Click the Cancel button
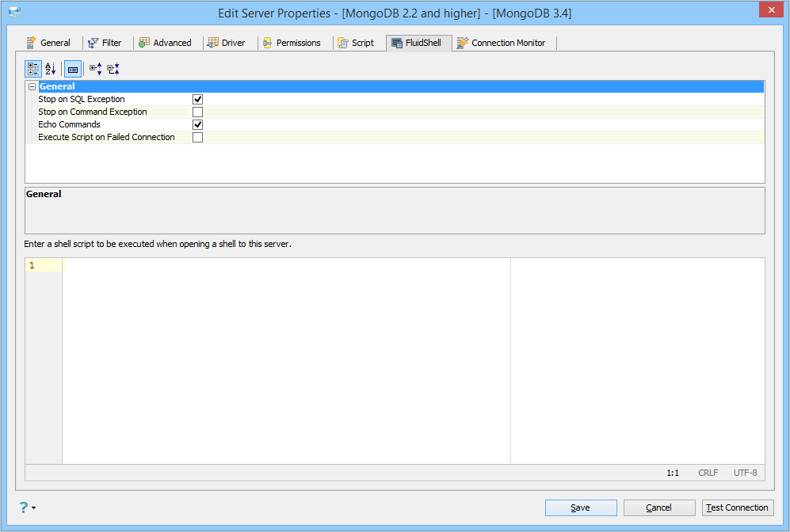Viewport: 790px width, 532px height. [x=659, y=507]
